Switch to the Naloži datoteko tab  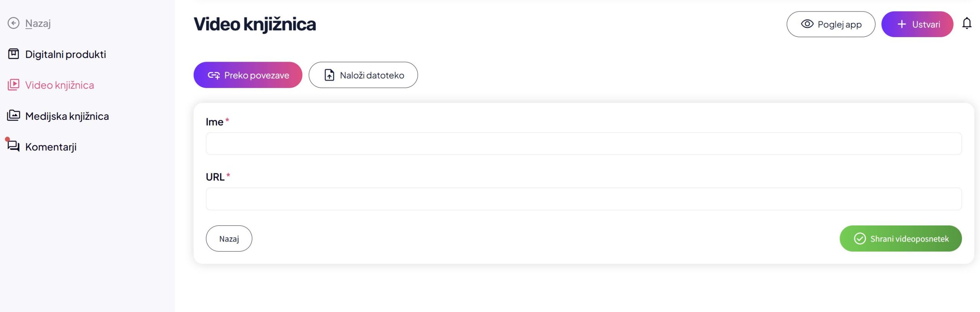pos(363,75)
